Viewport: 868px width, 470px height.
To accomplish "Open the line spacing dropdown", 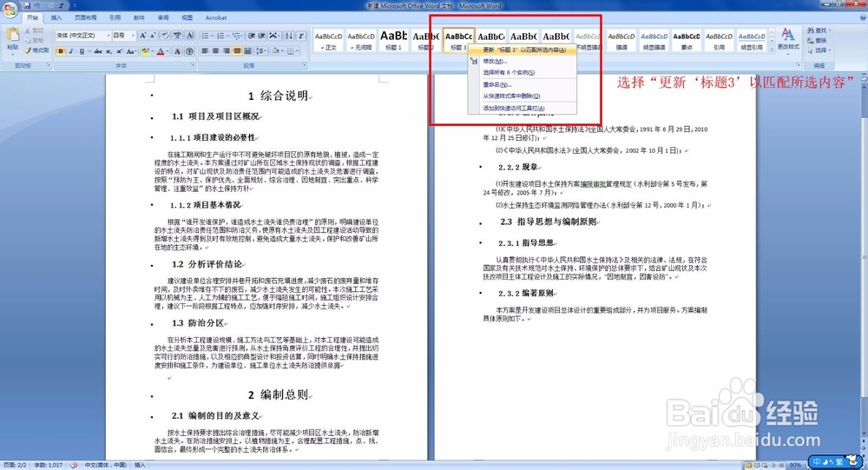I will (262, 51).
